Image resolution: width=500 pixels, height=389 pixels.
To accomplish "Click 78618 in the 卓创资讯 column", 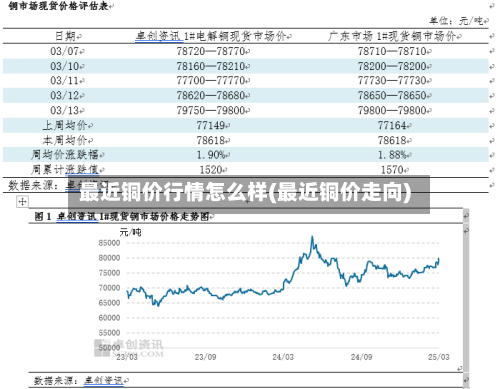I will (x=211, y=140).
